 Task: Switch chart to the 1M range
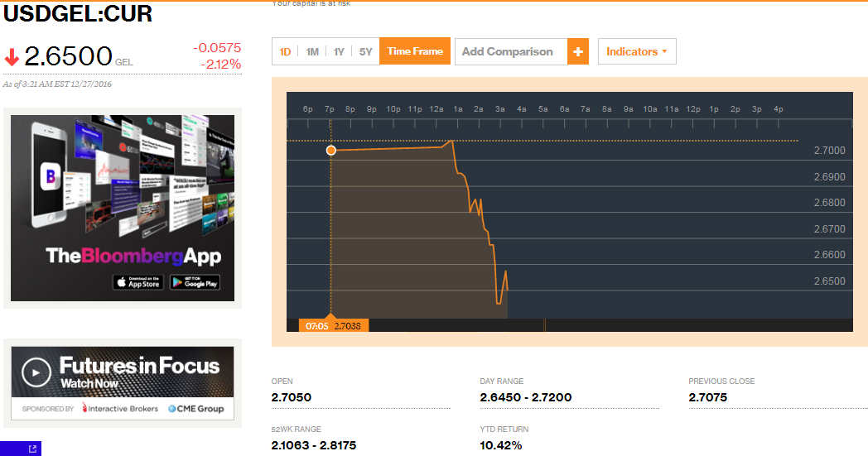point(312,51)
